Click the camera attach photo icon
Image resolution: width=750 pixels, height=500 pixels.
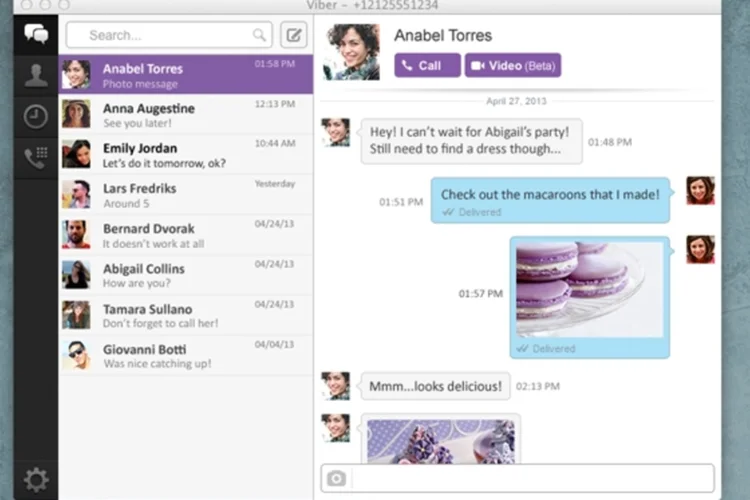coord(336,478)
